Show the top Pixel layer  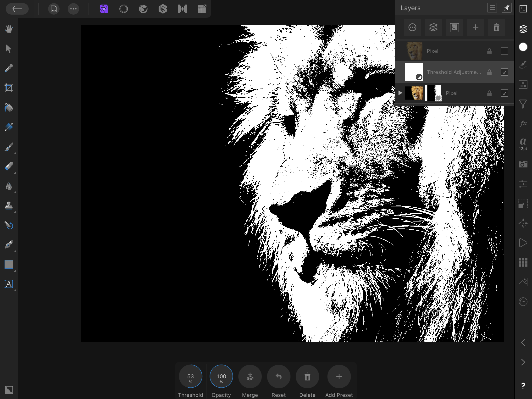point(504,51)
